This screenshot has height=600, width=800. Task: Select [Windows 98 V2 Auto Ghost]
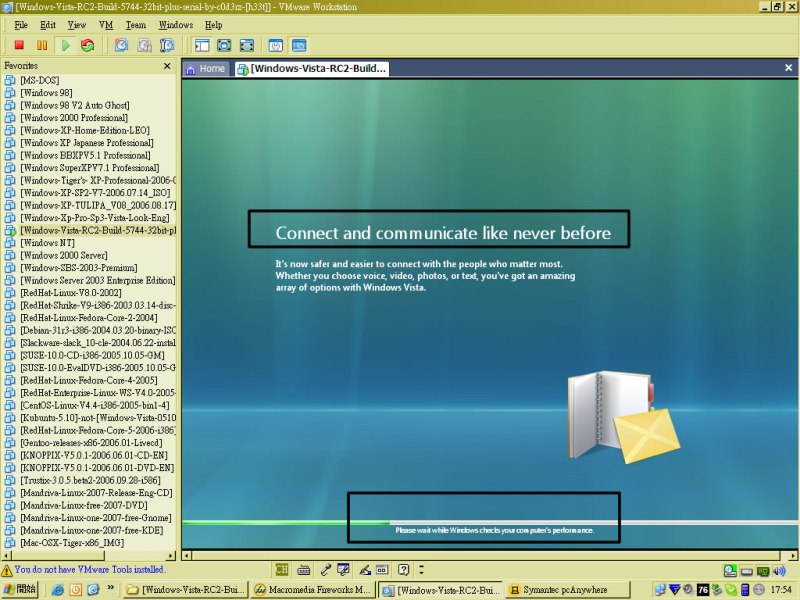click(x=74, y=105)
